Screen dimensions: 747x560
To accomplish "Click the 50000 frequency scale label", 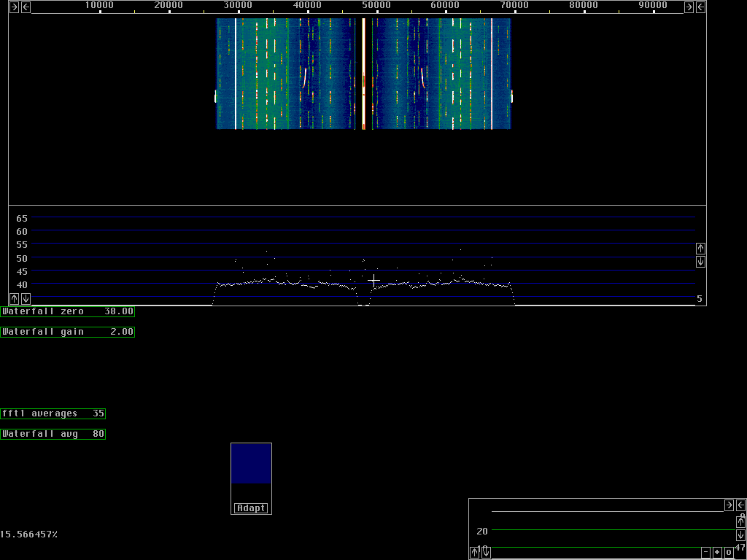I will (x=376, y=5).
